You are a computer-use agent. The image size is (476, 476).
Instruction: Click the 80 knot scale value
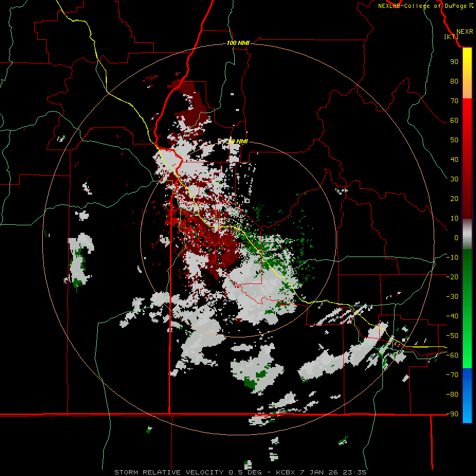pyautogui.click(x=454, y=81)
